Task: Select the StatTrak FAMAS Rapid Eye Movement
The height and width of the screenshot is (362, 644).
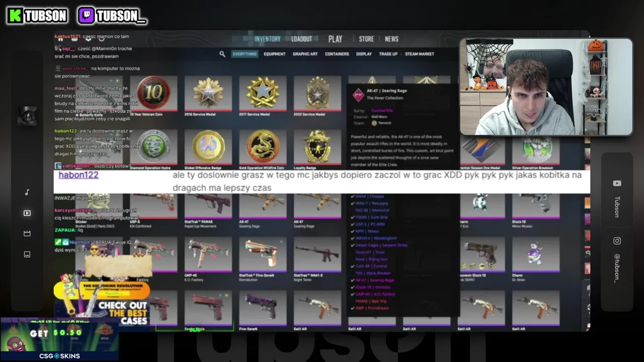Action: 208,211
